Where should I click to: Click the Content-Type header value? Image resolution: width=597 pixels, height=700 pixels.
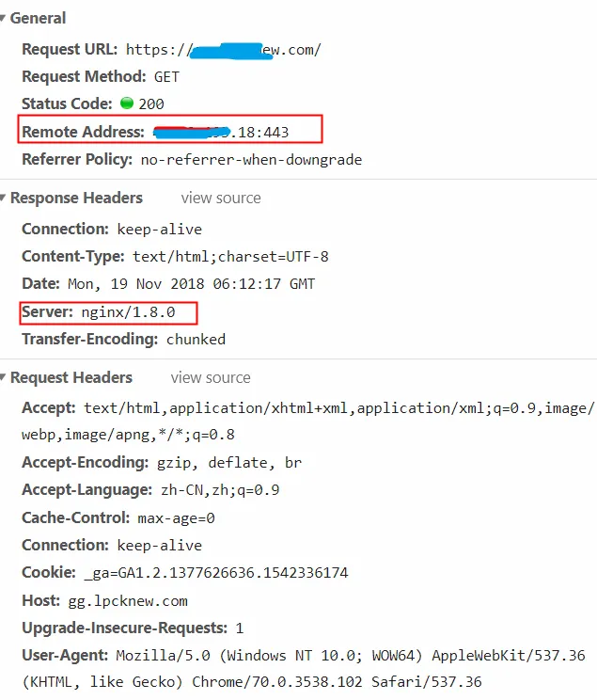click(230, 257)
